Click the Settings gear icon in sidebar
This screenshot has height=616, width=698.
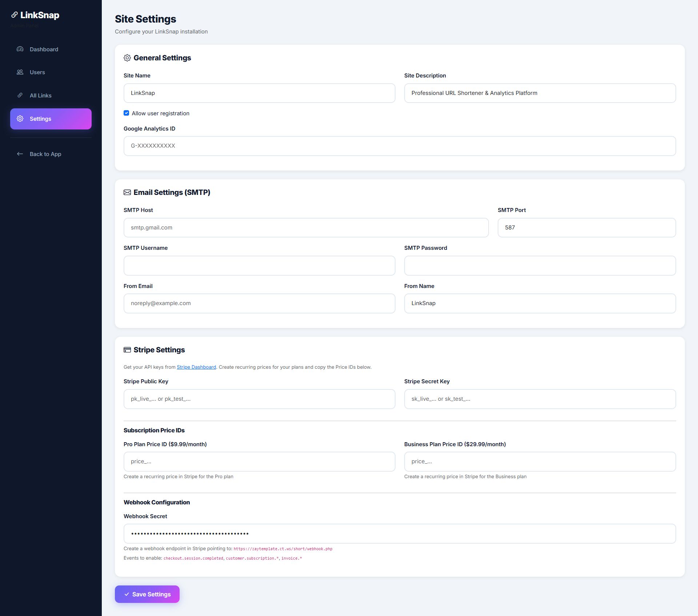[20, 119]
